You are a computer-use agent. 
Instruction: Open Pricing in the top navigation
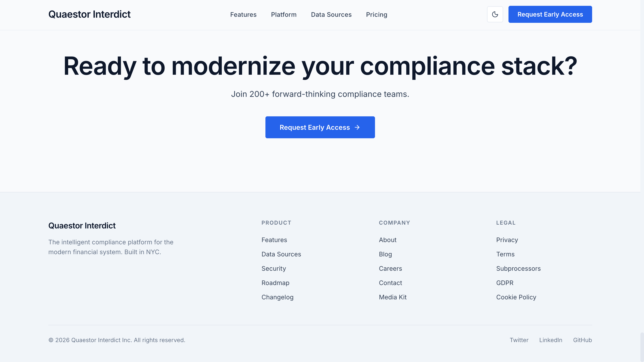click(x=376, y=15)
